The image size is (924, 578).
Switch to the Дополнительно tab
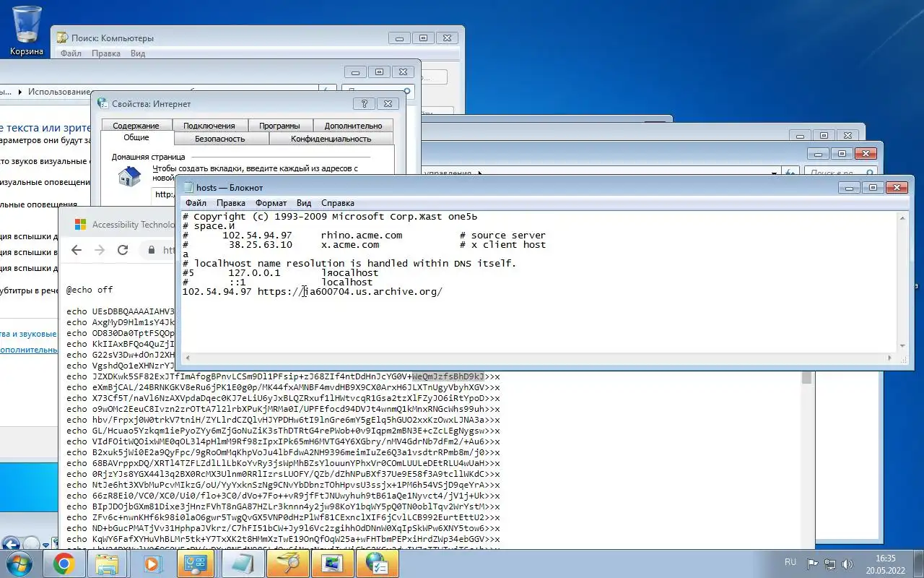point(353,125)
